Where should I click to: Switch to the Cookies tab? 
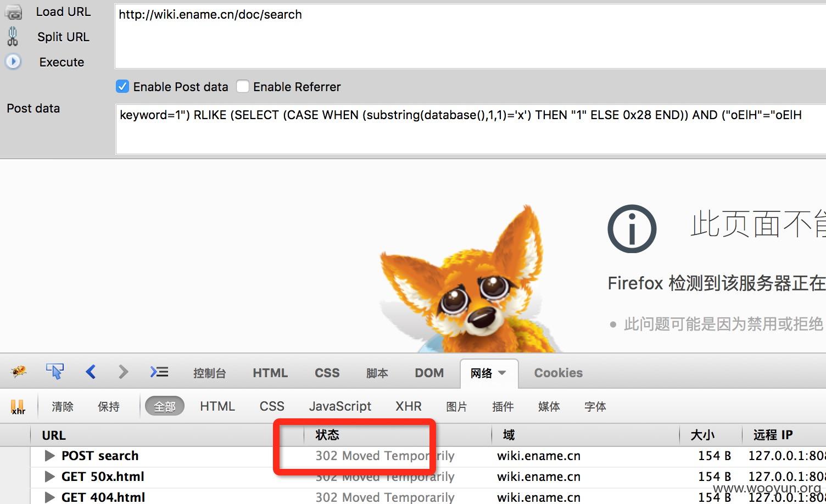pyautogui.click(x=559, y=373)
